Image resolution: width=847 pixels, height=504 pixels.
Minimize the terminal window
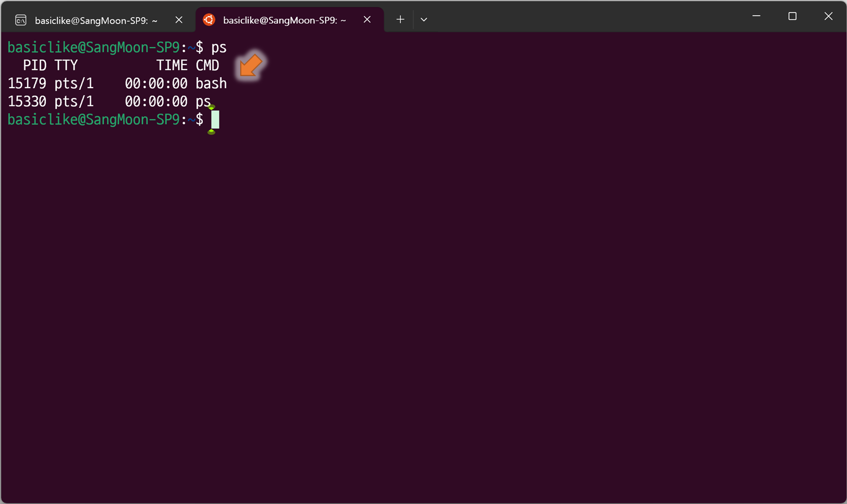pyautogui.click(x=756, y=16)
